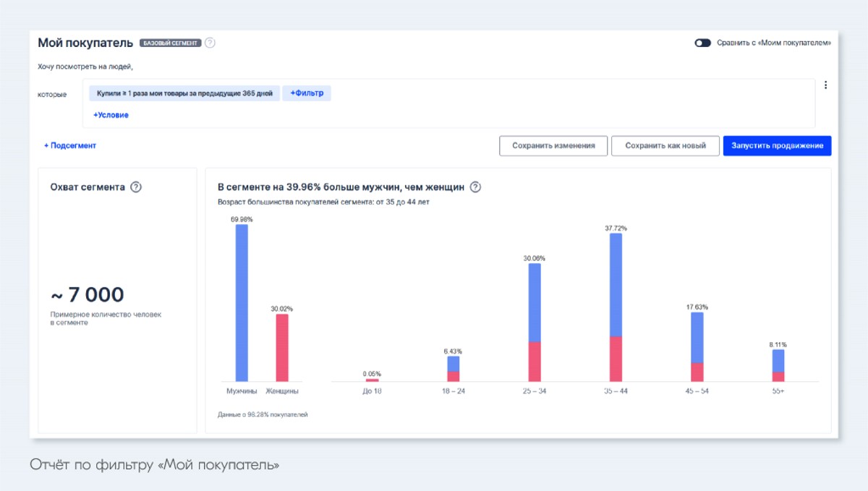Click the Мой покупатель page title
Image resolution: width=868 pixels, height=491 pixels.
(x=85, y=43)
